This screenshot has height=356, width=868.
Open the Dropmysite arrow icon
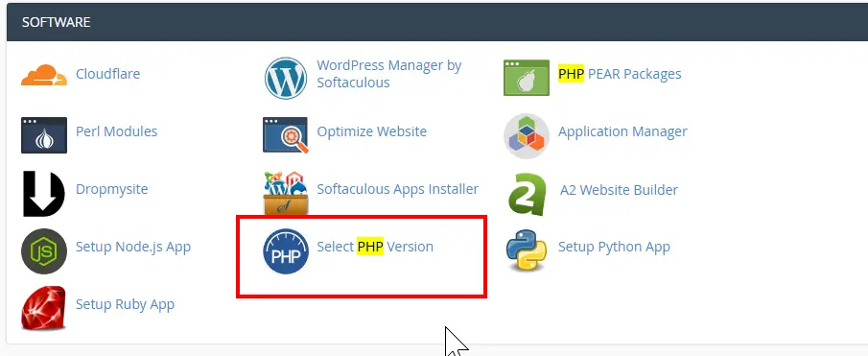click(44, 194)
